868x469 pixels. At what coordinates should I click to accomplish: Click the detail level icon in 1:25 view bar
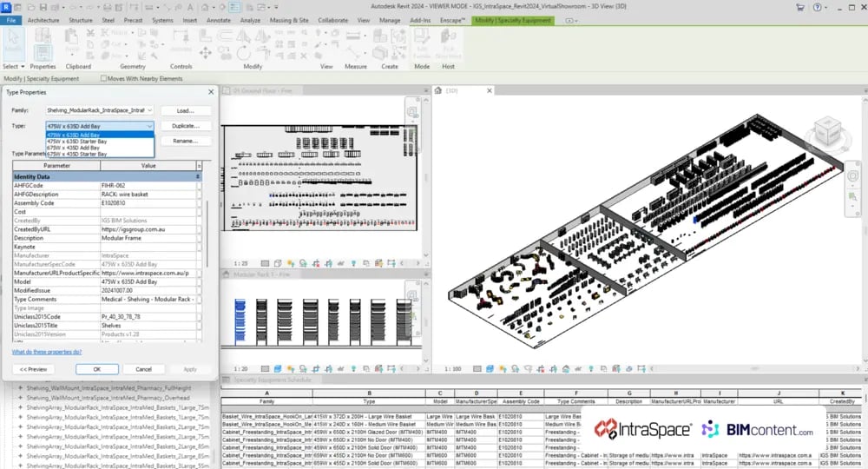[265, 263]
